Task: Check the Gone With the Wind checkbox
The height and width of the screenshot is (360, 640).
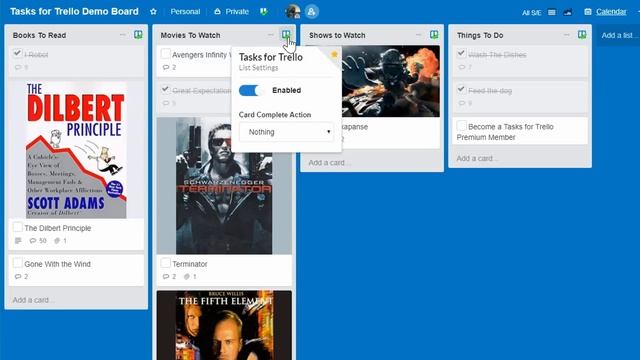Action: [x=18, y=263]
